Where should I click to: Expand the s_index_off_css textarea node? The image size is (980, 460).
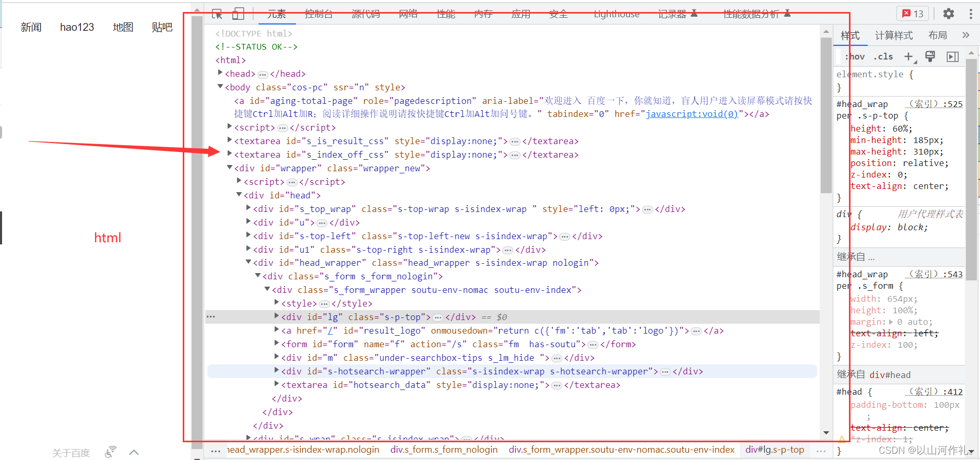click(230, 154)
